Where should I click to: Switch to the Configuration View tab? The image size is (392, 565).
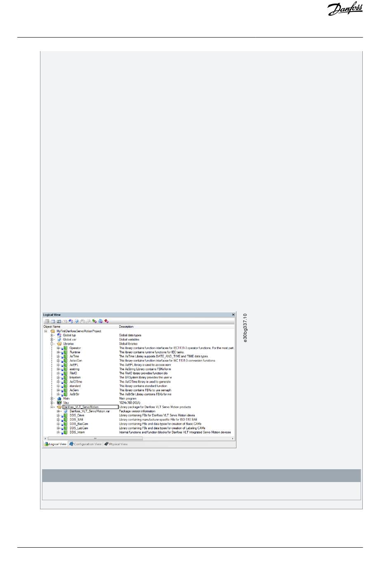[85, 444]
